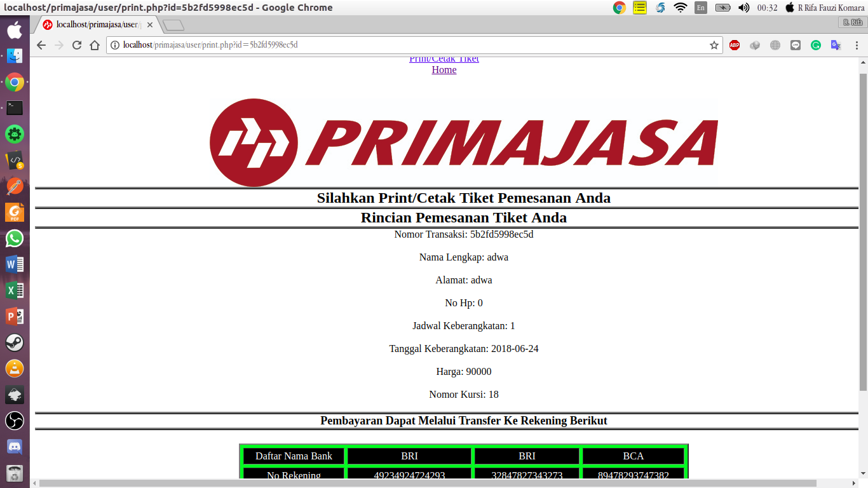
Task: Select the localhost/primajasa/user tab
Action: 95,25
